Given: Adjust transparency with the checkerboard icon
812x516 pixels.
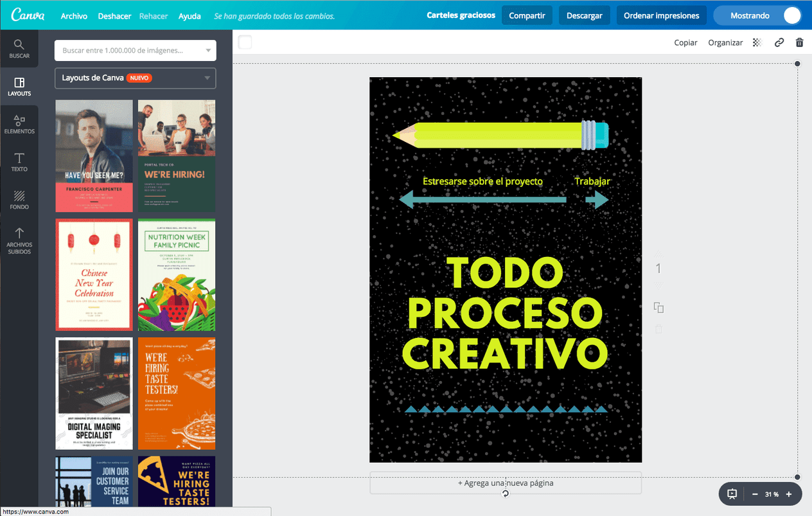Looking at the screenshot, I should click(757, 42).
